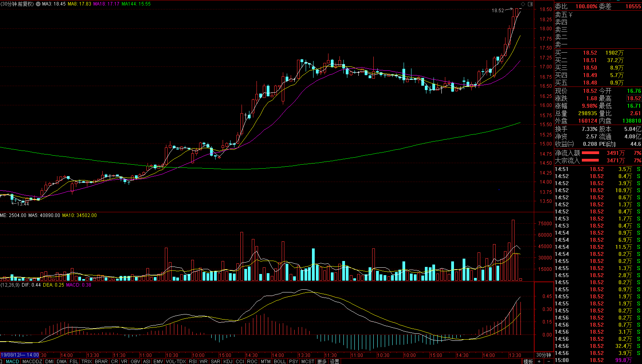Click the 13.44 low price label on chart
642x364 pixels.
(x=23, y=204)
